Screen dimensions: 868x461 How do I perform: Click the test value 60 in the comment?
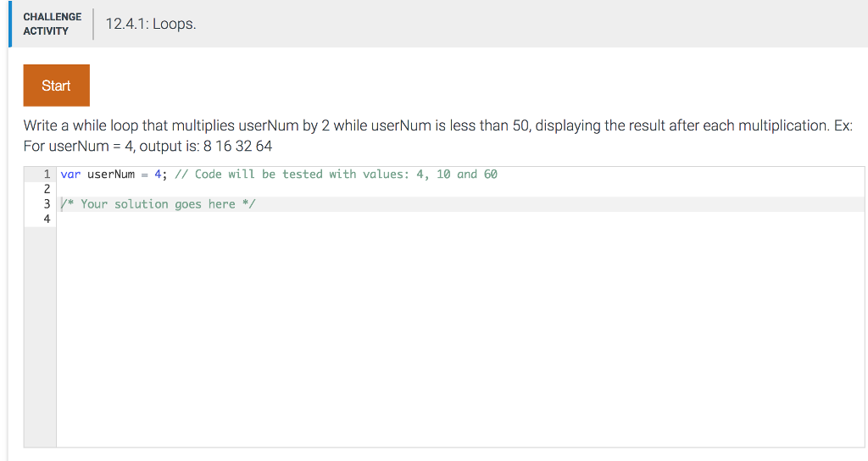point(490,175)
